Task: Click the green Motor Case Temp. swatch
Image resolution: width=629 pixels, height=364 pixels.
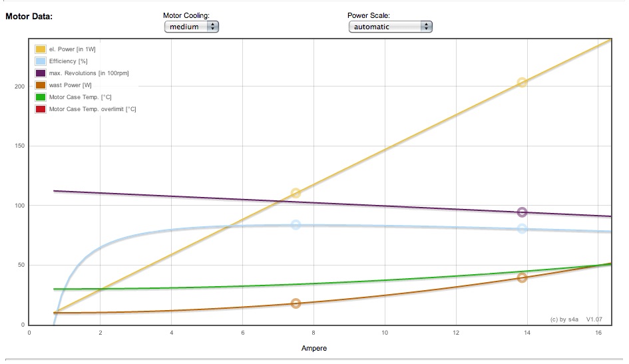Action: pyautogui.click(x=41, y=97)
